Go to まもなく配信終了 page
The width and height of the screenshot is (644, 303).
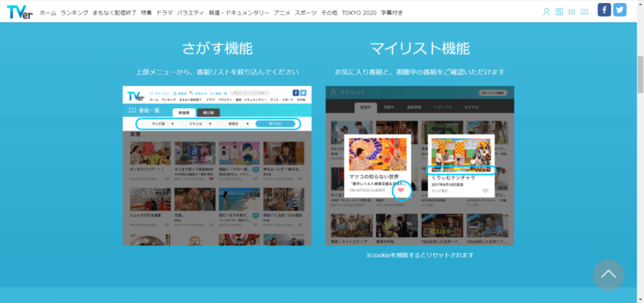(114, 13)
